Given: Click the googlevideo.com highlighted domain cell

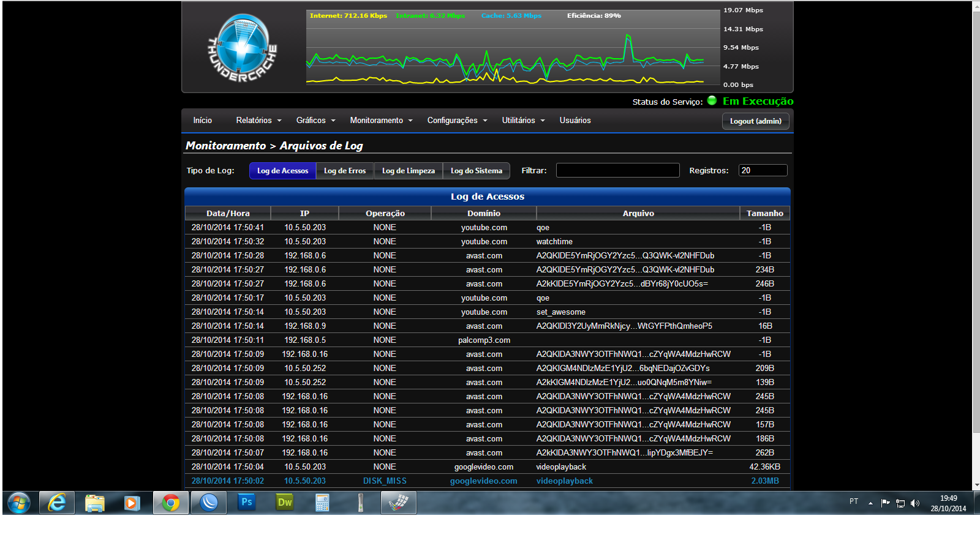Looking at the screenshot, I should (x=484, y=481).
